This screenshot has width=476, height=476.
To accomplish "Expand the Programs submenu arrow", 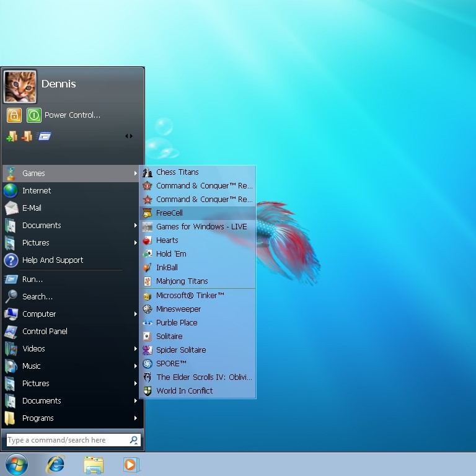I will (135, 418).
